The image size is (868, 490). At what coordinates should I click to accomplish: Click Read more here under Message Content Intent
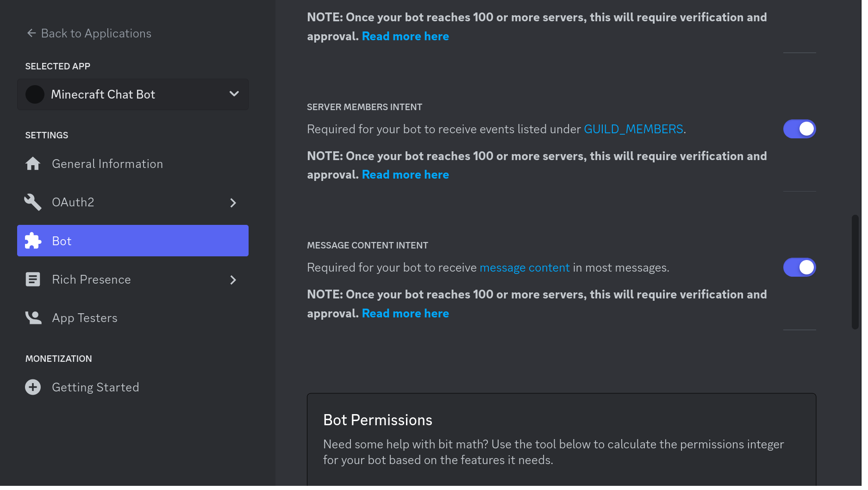tap(405, 313)
